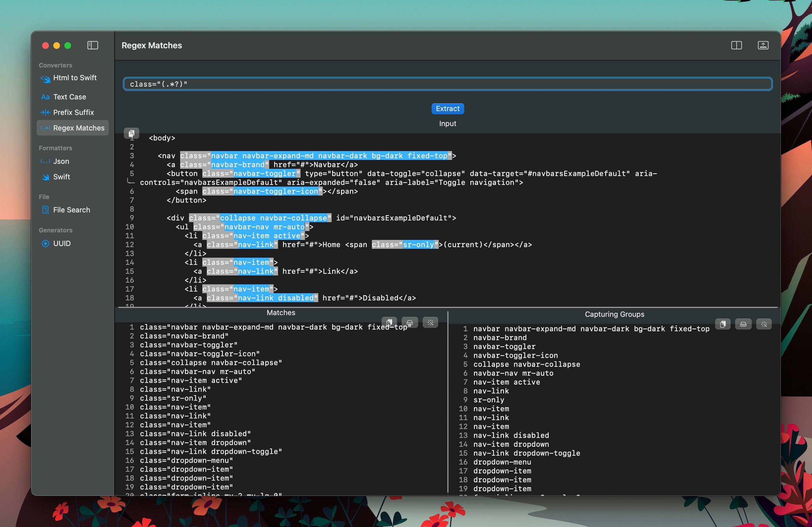Click highlighted class="sr-only" in the Input

(x=405, y=244)
